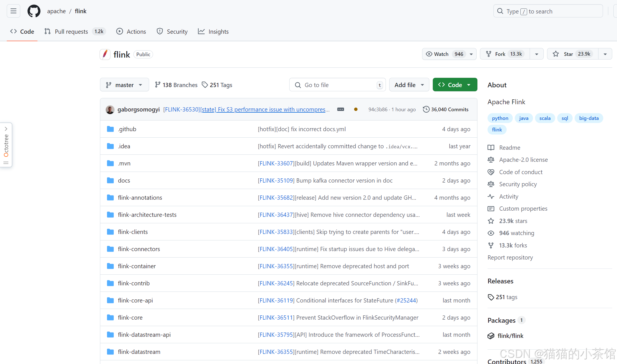Image resolution: width=617 pixels, height=364 pixels.
Task: Check the orange build status dot
Action: 356,109
